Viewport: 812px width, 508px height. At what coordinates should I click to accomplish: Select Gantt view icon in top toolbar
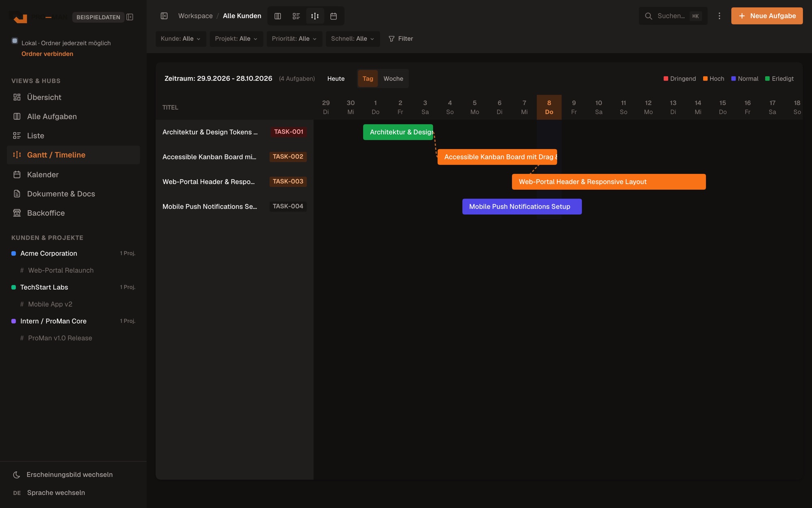click(x=315, y=16)
